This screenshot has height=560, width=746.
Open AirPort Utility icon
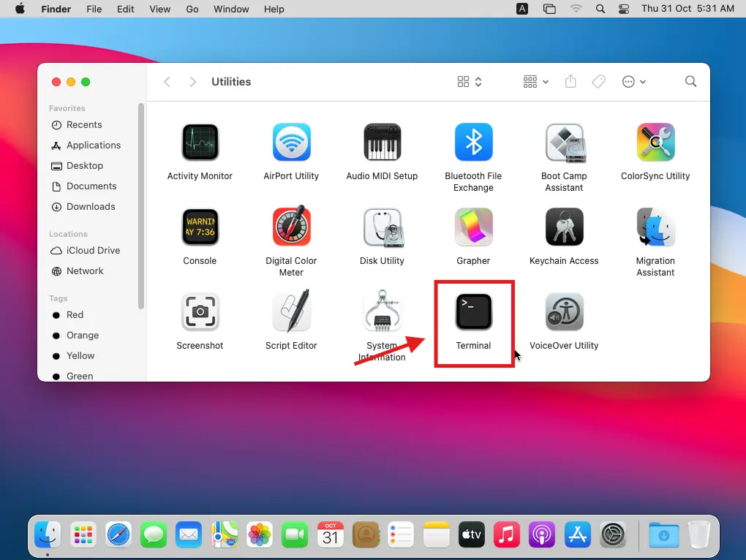point(291,142)
